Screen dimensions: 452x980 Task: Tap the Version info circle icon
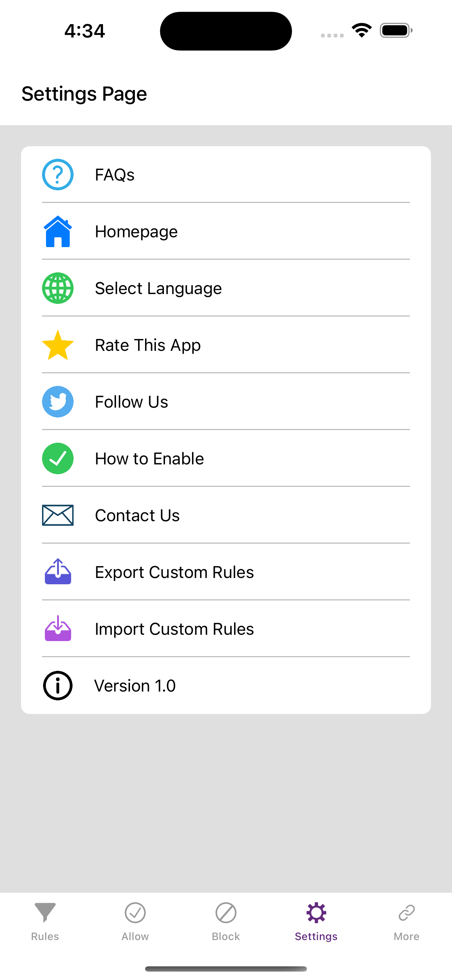(x=57, y=686)
